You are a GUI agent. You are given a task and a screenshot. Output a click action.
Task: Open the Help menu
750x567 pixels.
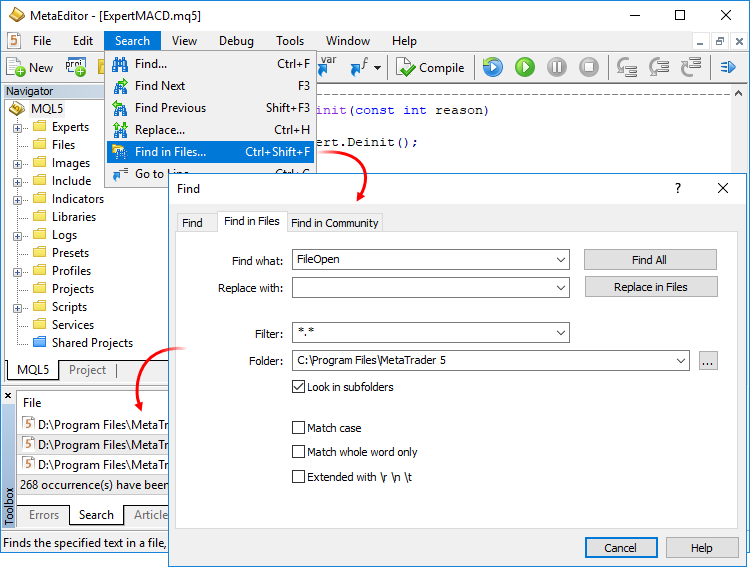pos(404,41)
